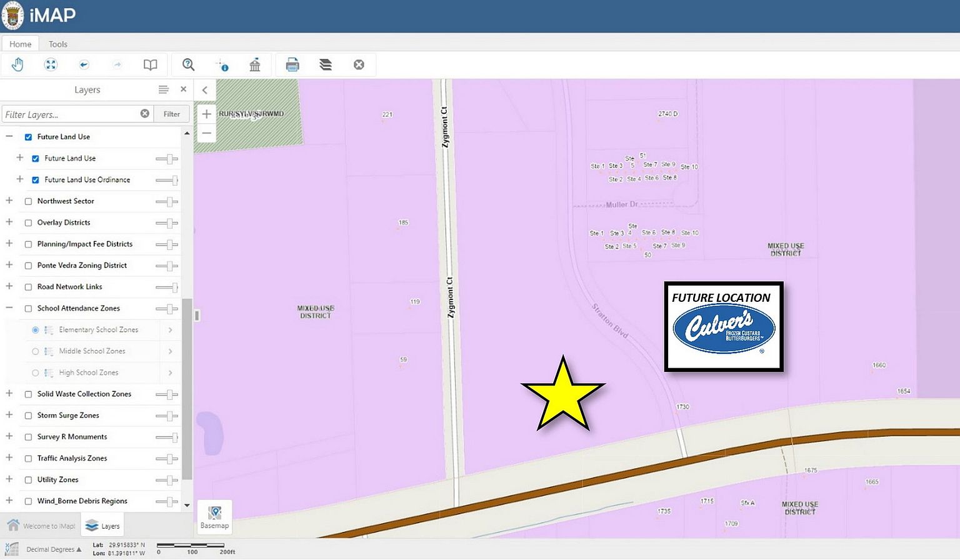Select the bottom Layers tab
The height and width of the screenshot is (560, 960).
(102, 526)
